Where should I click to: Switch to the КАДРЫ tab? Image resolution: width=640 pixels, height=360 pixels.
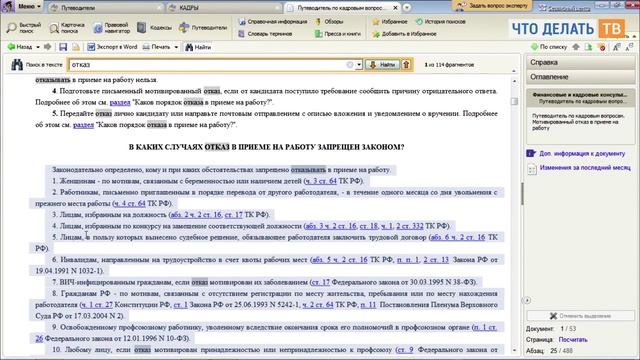pos(224,7)
